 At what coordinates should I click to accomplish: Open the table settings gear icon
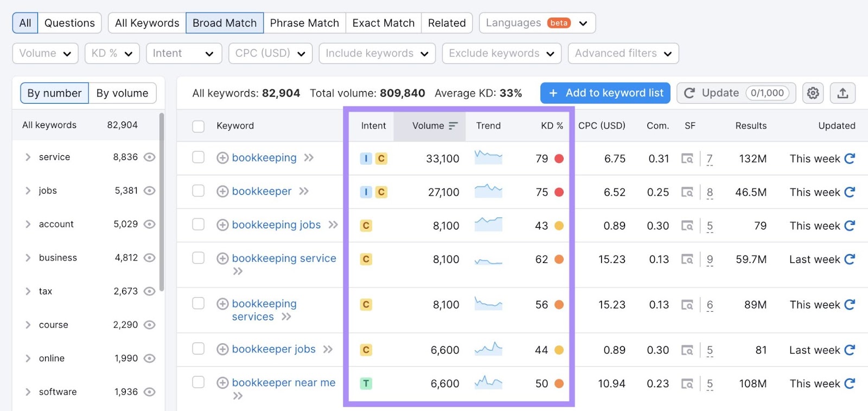pyautogui.click(x=813, y=93)
